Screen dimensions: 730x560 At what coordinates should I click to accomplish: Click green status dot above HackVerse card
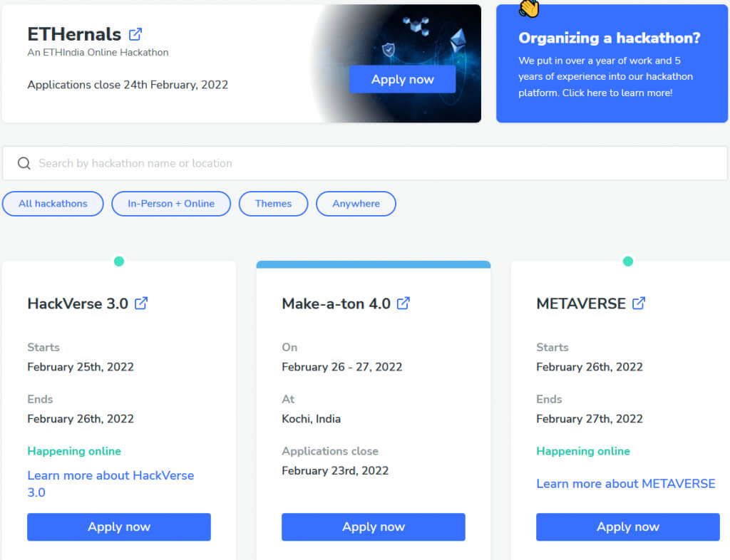[119, 261]
